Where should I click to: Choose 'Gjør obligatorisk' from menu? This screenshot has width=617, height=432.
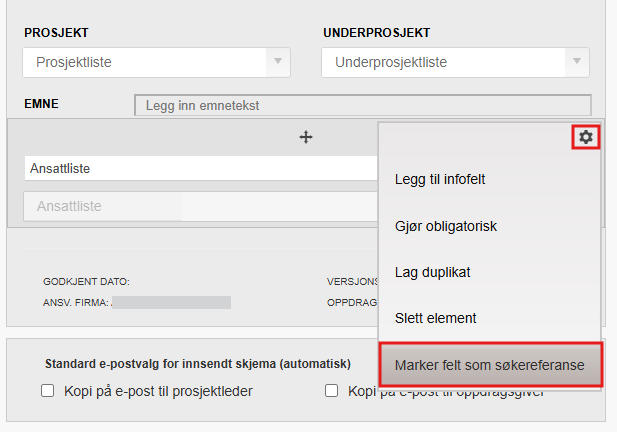tap(446, 226)
